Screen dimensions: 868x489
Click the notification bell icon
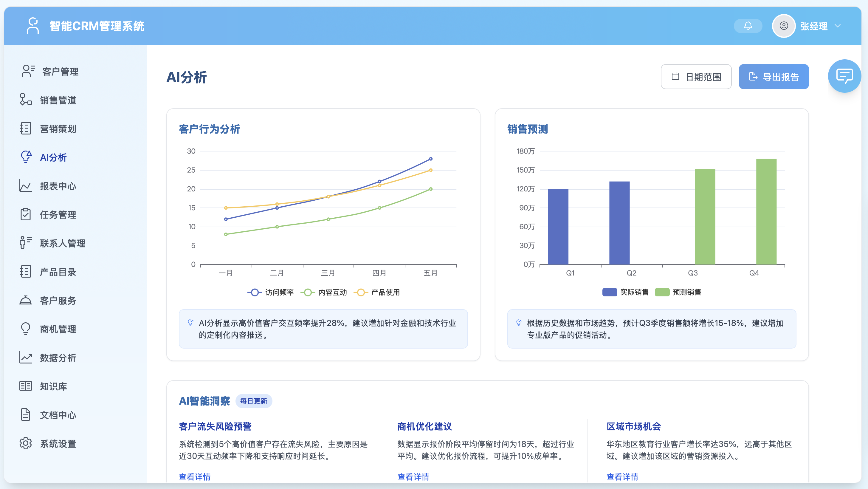[x=748, y=26]
